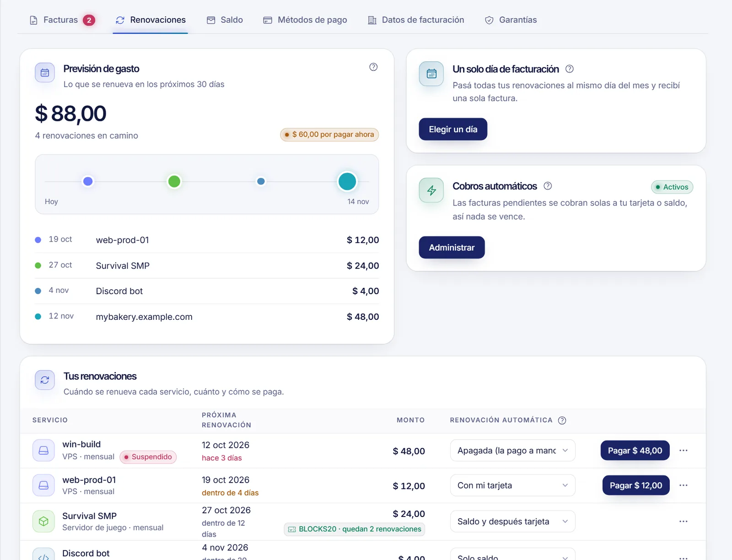Pay $ 48,00 for win-build
The width and height of the screenshot is (732, 560).
(x=635, y=451)
